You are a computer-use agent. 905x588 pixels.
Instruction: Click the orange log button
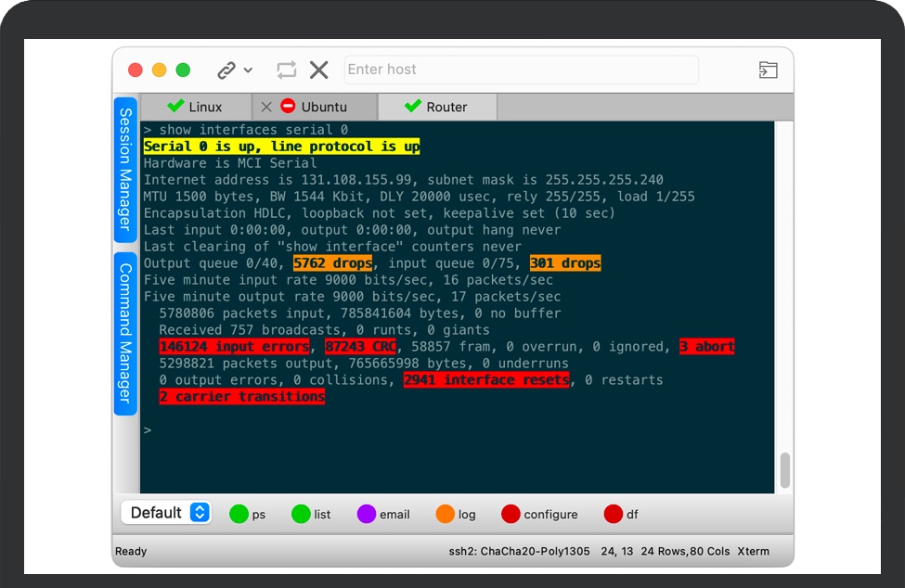(456, 514)
